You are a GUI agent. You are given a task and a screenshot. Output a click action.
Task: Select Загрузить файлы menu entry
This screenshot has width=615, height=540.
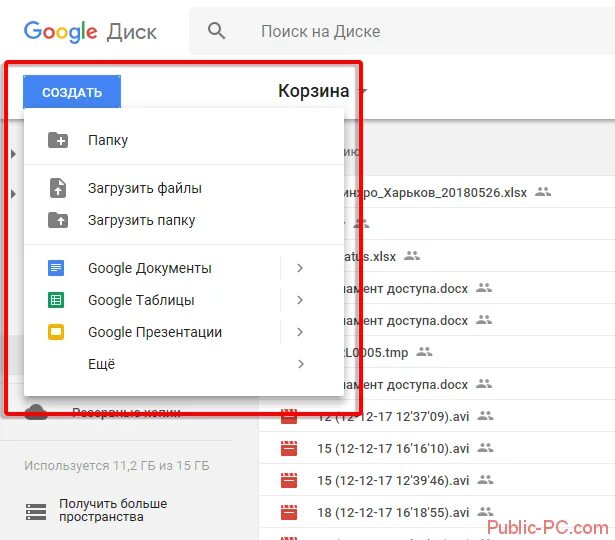[184, 188]
